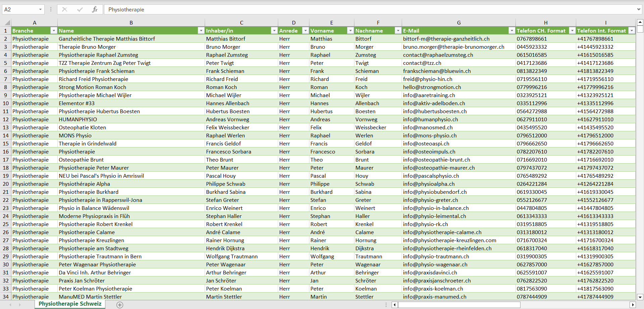Select column B header
Screen dimensions: 644x309
(131, 23)
